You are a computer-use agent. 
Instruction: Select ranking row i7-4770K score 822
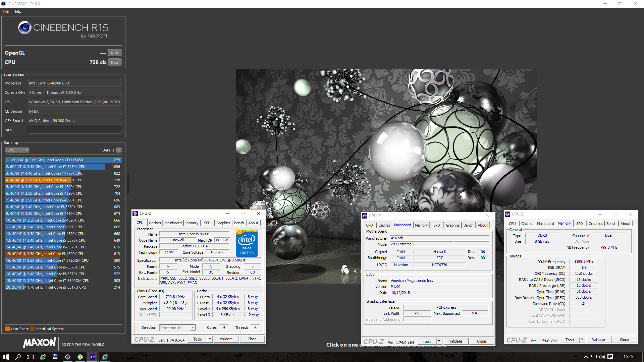click(x=63, y=173)
